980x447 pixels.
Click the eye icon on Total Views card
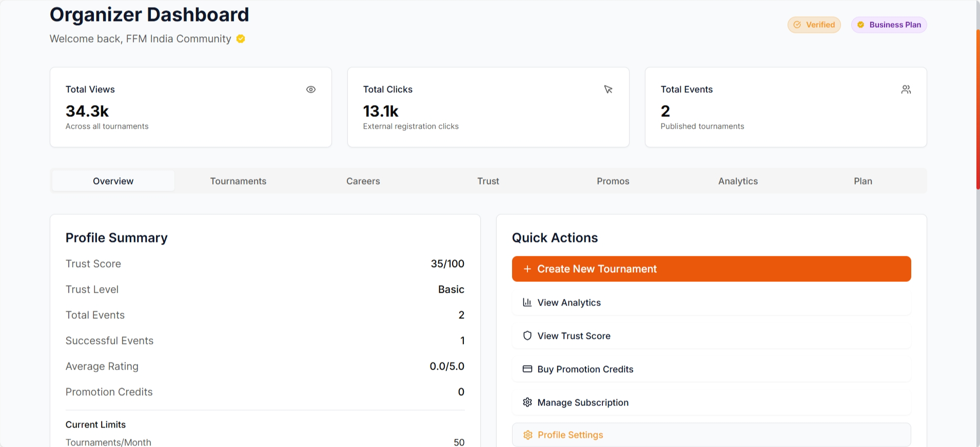click(311, 90)
